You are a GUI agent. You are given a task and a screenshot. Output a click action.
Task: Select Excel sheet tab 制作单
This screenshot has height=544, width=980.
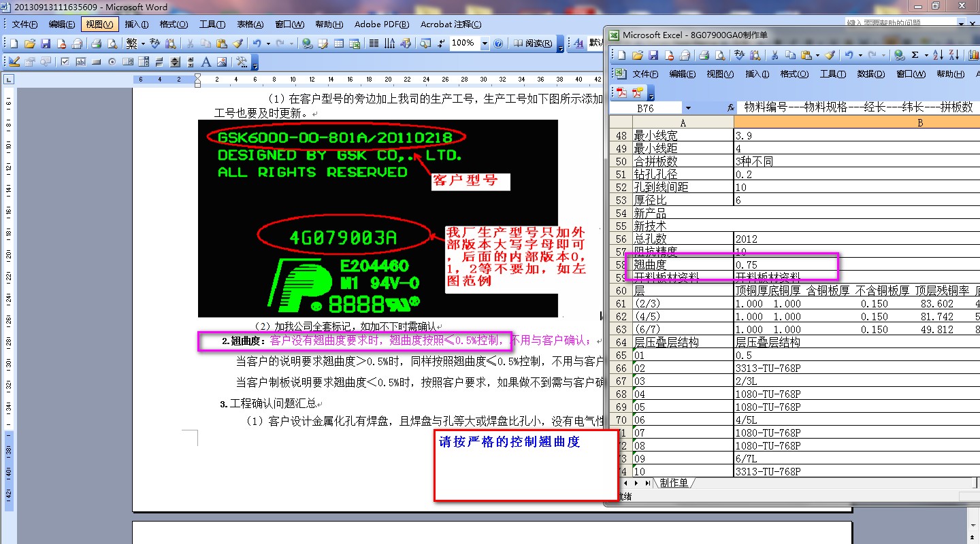pyautogui.click(x=674, y=483)
